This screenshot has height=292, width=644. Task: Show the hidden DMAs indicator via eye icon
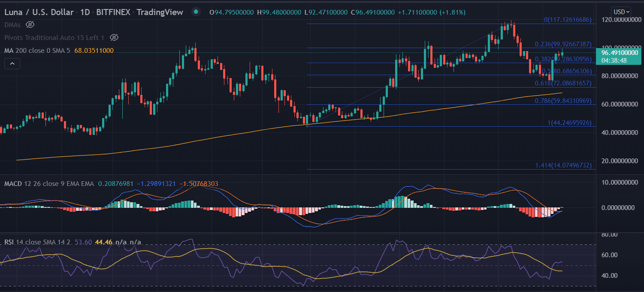click(30, 24)
